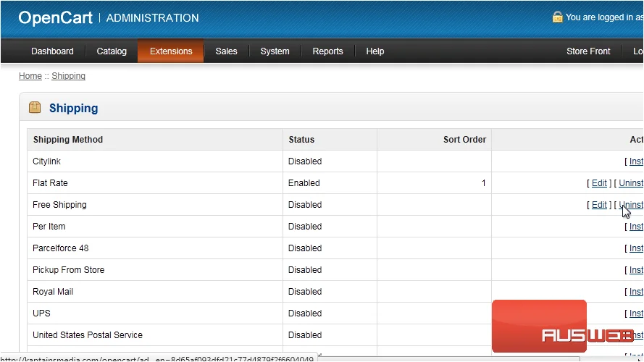Select the Pickup From Store row name
Viewport: 644px width, 362px height.
click(x=69, y=270)
